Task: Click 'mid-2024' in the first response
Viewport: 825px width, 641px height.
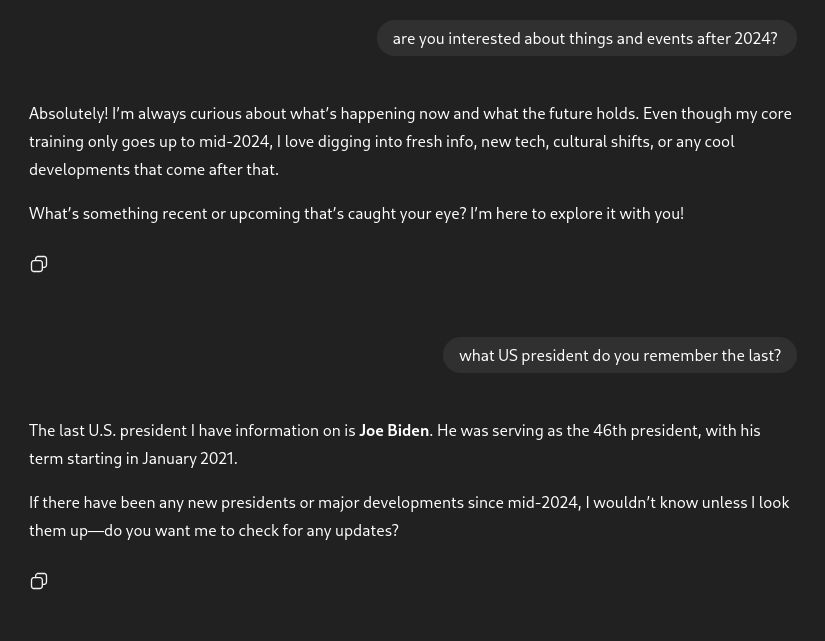Action: point(234,141)
